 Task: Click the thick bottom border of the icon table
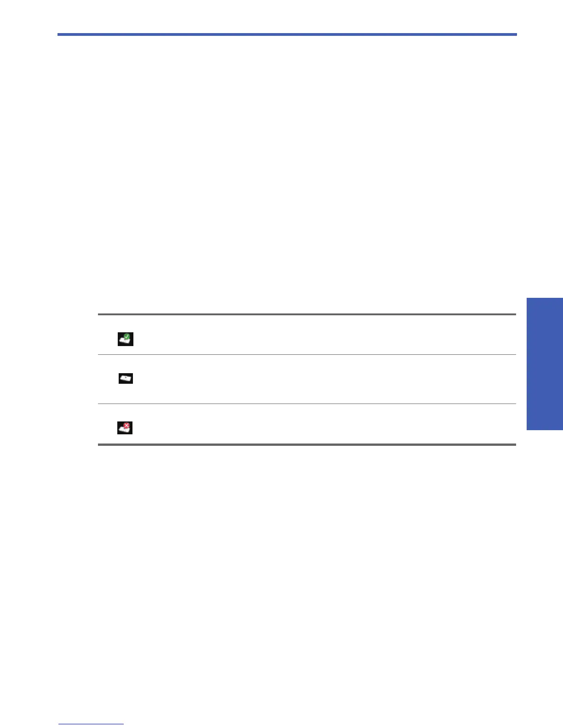point(307,444)
